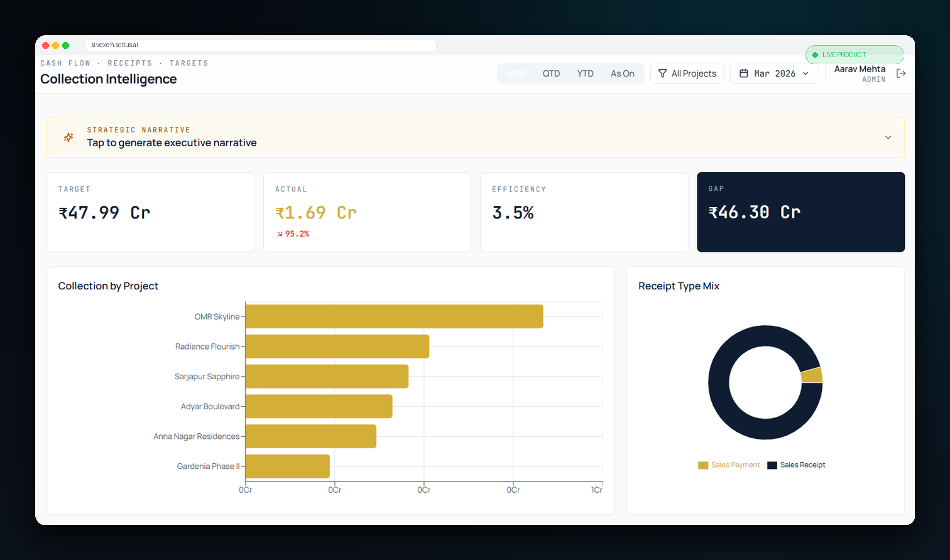This screenshot has height=560, width=950.
Task: Tap to generate executive narrative
Action: (172, 143)
